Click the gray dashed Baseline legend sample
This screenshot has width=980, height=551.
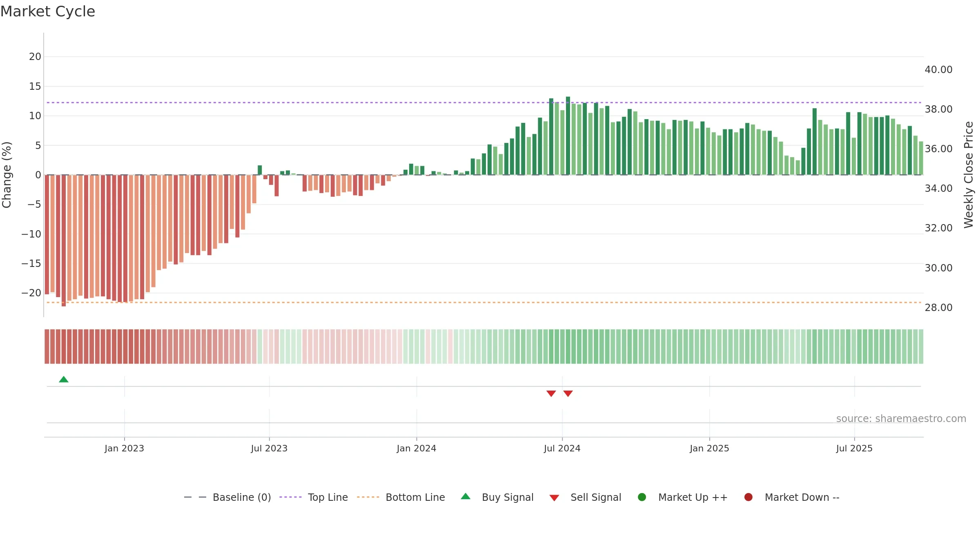pyautogui.click(x=195, y=497)
